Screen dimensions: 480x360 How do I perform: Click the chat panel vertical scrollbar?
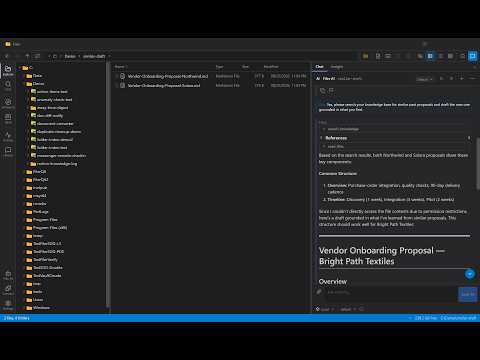(478, 163)
